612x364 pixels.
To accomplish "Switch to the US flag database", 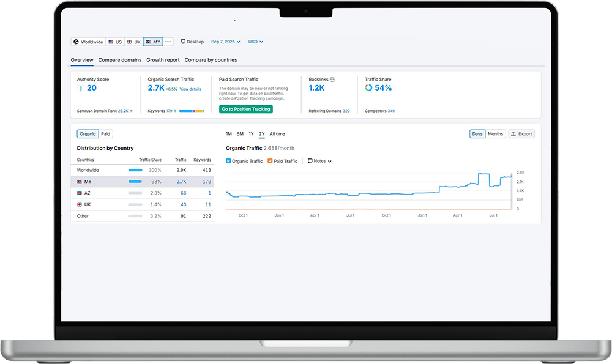I will [114, 42].
